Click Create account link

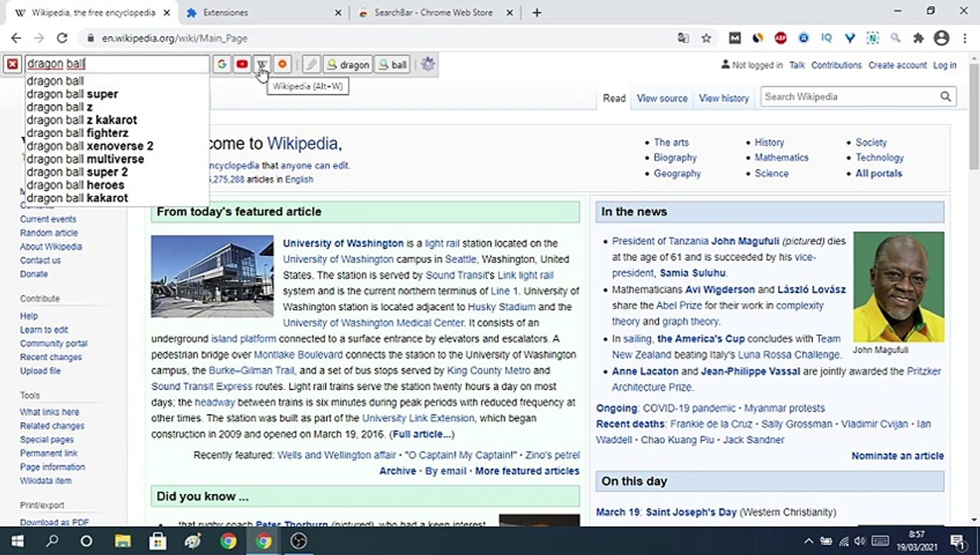click(898, 66)
